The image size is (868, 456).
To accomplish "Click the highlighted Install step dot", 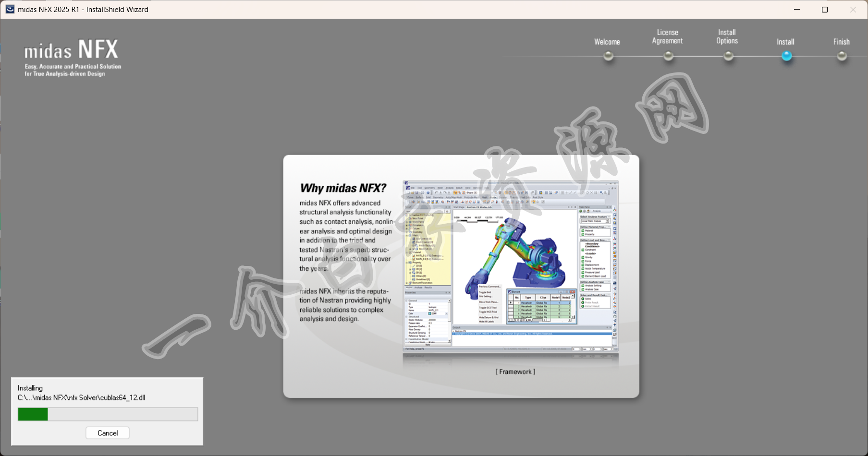I will click(x=786, y=56).
